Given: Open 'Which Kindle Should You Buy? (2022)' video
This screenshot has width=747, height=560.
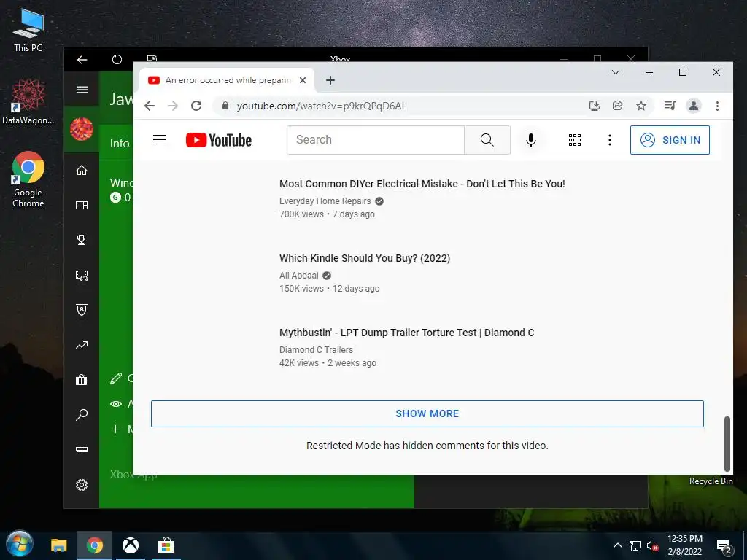Looking at the screenshot, I should coord(365,258).
